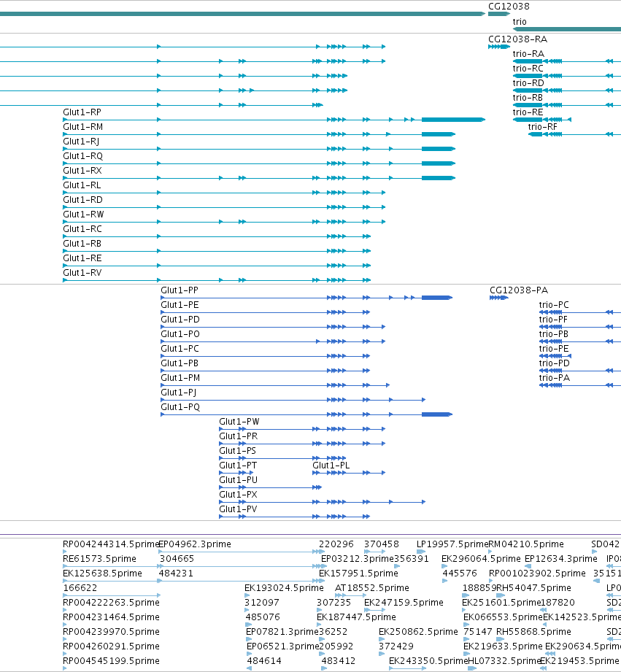Select cDNA RP004244314.5prime

click(111, 544)
